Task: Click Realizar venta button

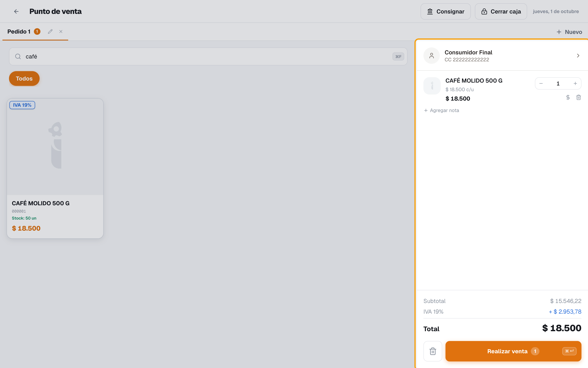Action: click(x=513, y=351)
